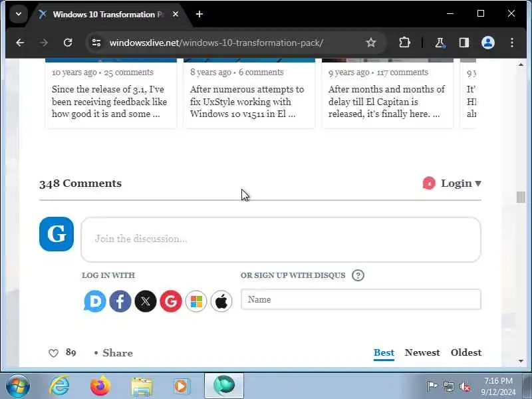
Task: Open the network tray icon
Action: point(448,386)
